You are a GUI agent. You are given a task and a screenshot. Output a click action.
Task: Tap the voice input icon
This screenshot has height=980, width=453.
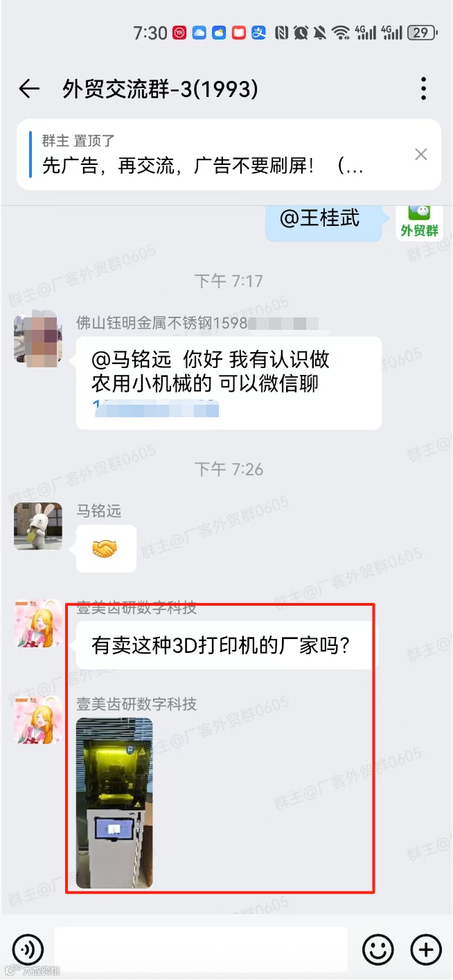click(28, 950)
